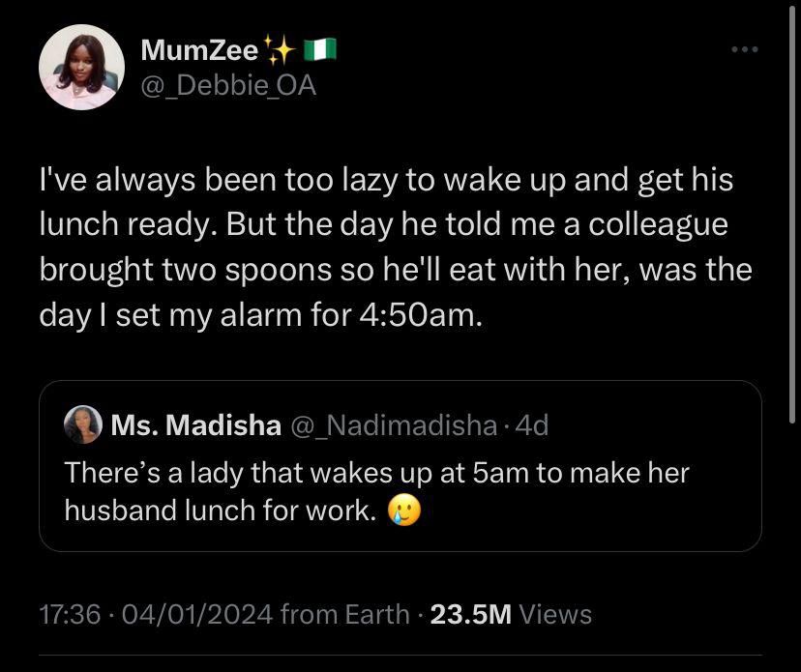The width and height of the screenshot is (801, 672).
Task: Select the main tweet text area
Action: 387,242
